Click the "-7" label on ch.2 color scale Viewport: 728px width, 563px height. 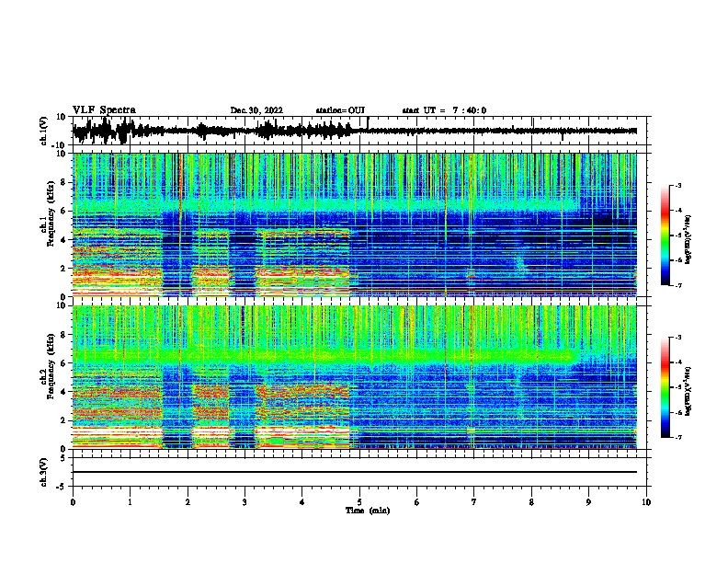677,438
